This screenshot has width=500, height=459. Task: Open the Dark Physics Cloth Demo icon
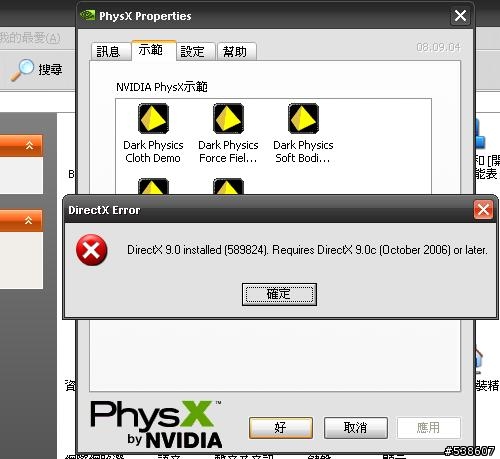153,118
